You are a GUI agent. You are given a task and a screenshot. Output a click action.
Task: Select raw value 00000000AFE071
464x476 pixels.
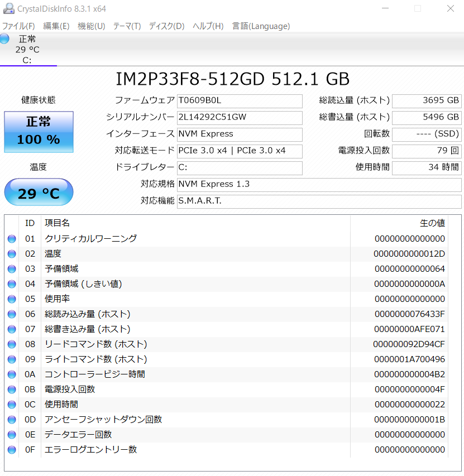[x=409, y=329]
